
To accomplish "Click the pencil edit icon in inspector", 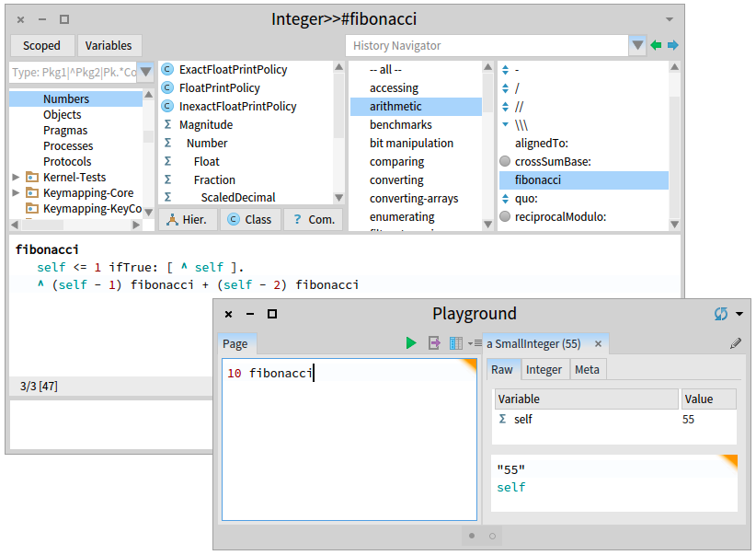I will [x=736, y=343].
